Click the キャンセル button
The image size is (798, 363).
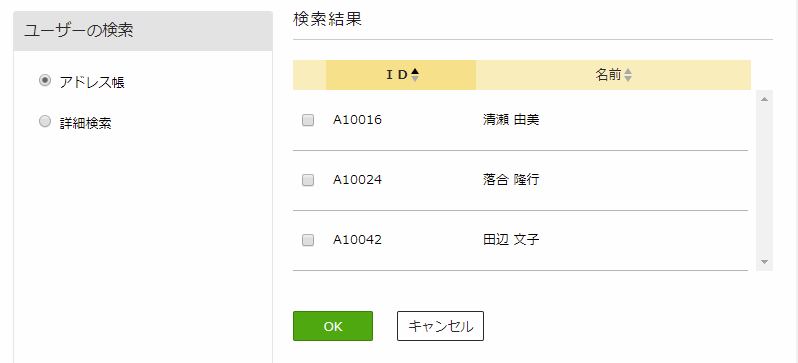440,326
